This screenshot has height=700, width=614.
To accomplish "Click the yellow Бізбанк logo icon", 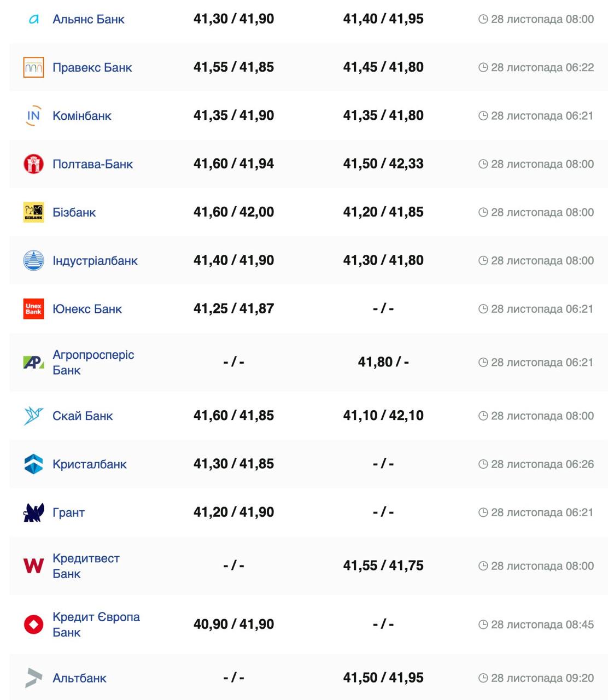I will click(x=33, y=212).
